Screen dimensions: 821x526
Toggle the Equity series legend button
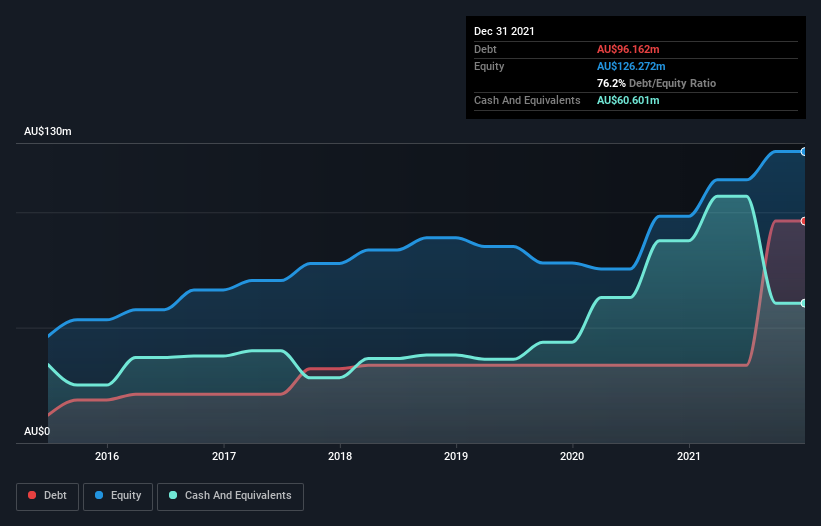click(x=118, y=496)
